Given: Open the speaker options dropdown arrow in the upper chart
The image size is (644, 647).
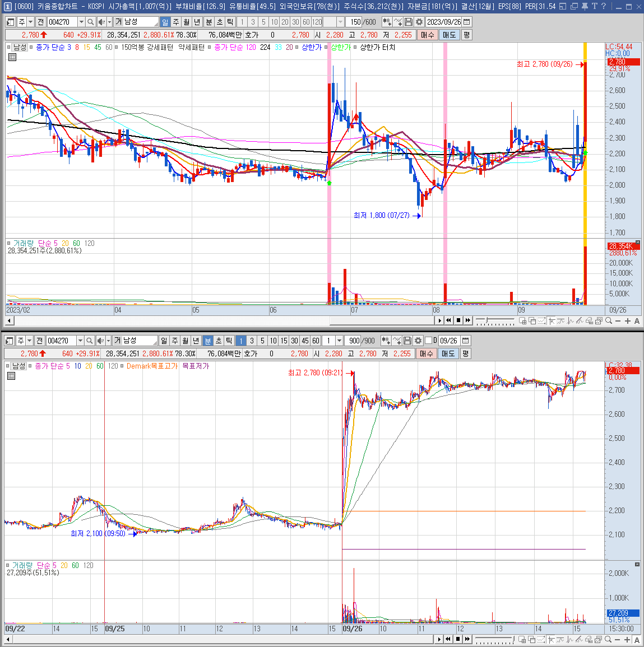Looking at the screenshot, I should click(x=109, y=22).
